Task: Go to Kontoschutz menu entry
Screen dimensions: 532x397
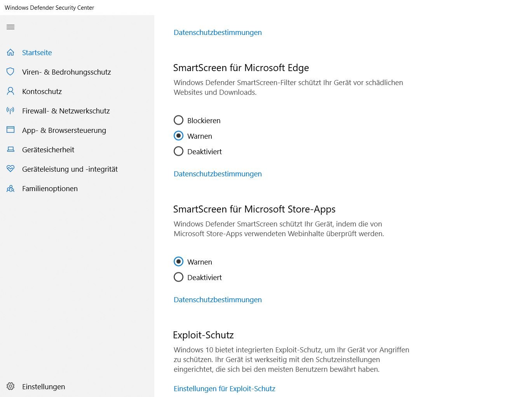Action: coord(42,91)
